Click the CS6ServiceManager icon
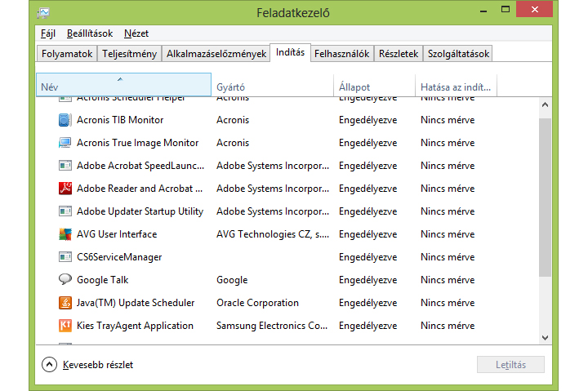Screen dimensions: 588x391 point(65,257)
